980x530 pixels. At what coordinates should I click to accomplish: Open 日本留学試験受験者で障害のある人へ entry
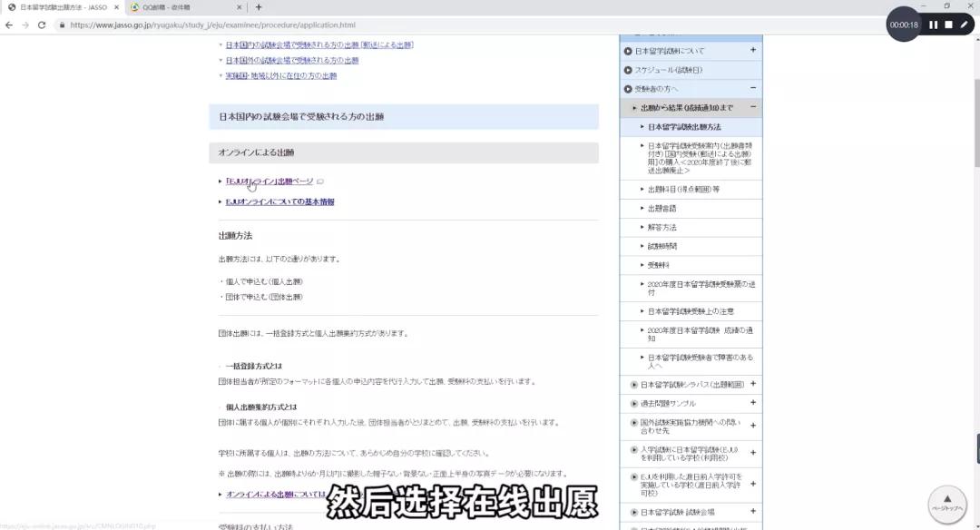(700, 361)
